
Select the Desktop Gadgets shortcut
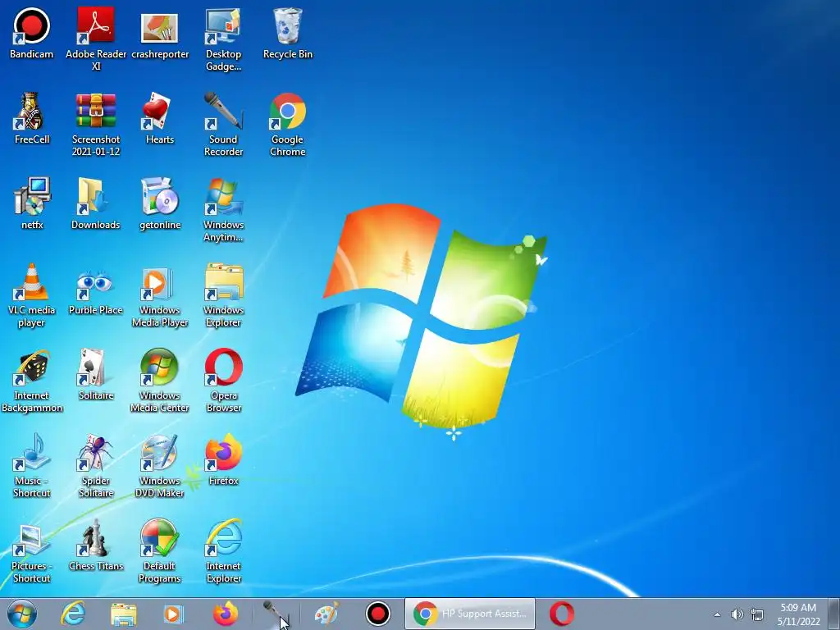[x=223, y=39]
